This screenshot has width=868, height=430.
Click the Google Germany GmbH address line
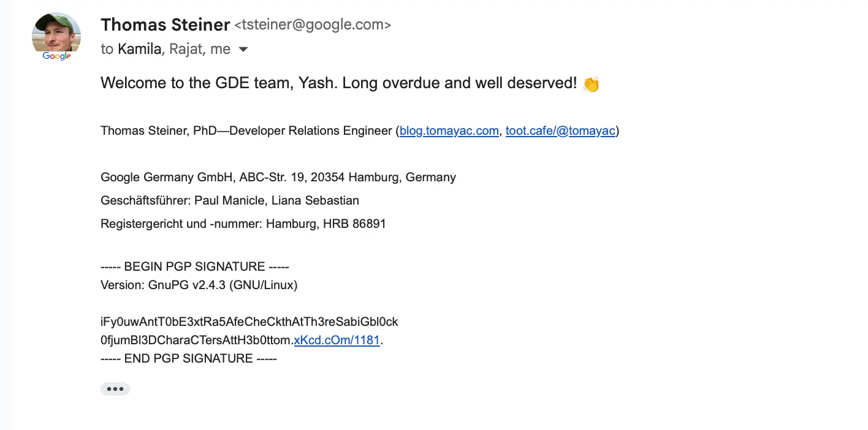point(278,178)
